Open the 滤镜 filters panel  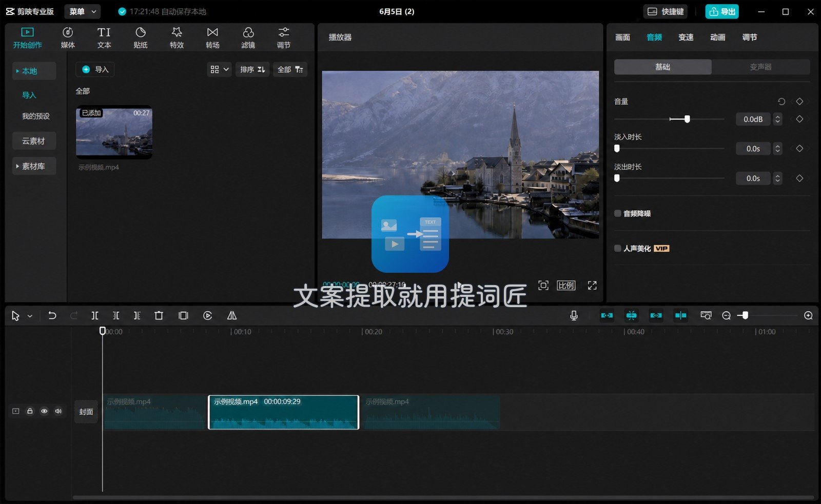[x=248, y=38]
